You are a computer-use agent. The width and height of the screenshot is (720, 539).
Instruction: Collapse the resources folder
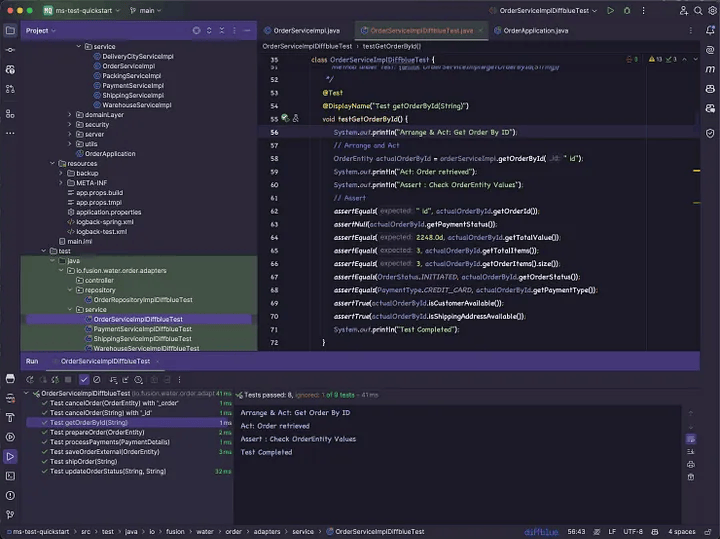pyautogui.click(x=60, y=164)
